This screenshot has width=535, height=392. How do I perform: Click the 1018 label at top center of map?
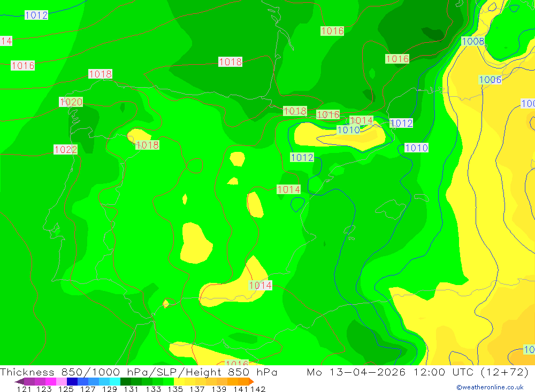click(230, 62)
